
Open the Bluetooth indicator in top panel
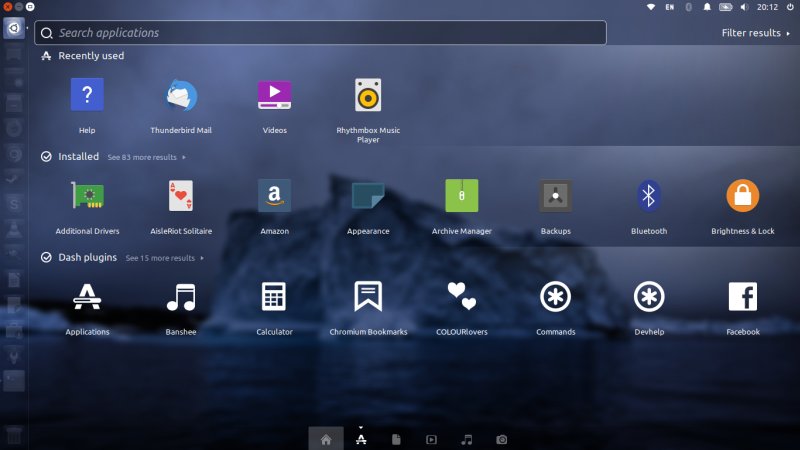689,7
